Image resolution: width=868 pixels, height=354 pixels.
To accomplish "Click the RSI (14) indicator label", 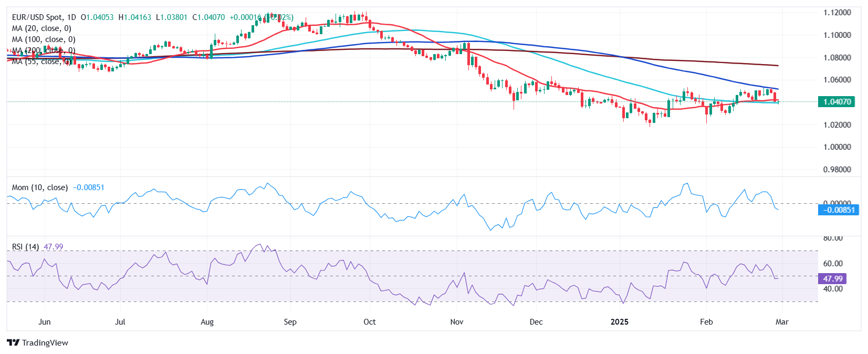I will pos(25,246).
